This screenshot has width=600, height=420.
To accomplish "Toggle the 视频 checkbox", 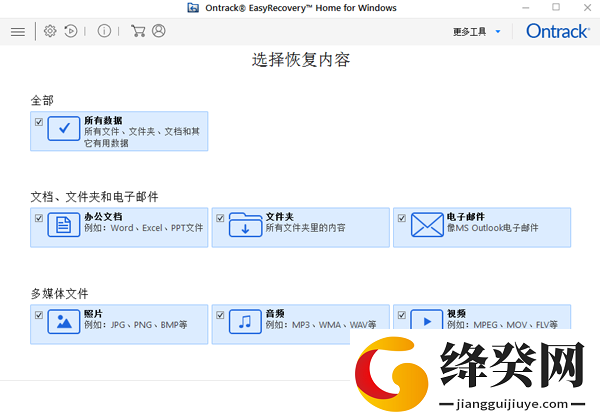I will [401, 315].
